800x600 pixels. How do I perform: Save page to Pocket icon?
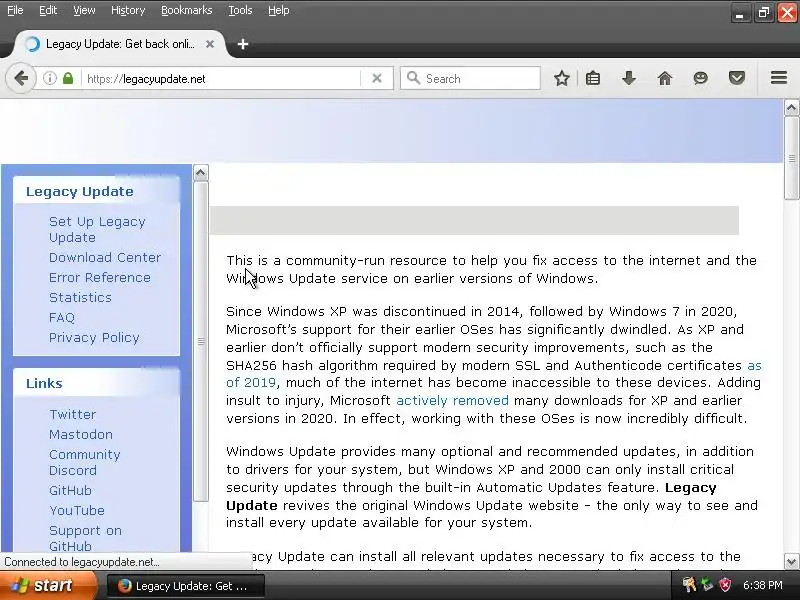pos(737,79)
